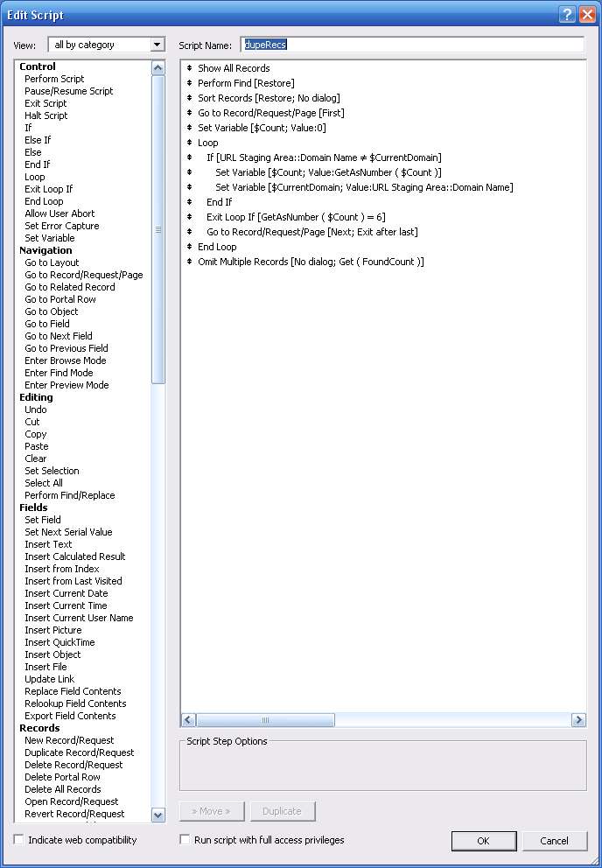Image resolution: width=602 pixels, height=868 pixels.
Task: Select the Go to Layout step
Action: coord(52,262)
